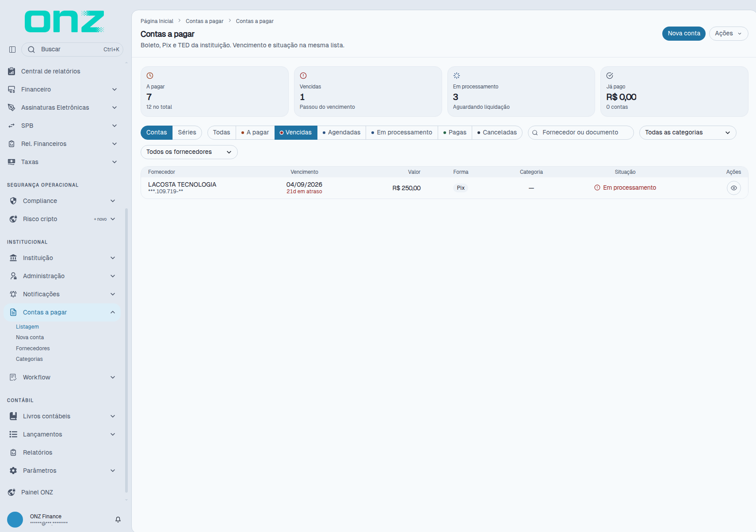
Task: Open the Todos os fornecedores dropdown
Action: pyautogui.click(x=189, y=152)
